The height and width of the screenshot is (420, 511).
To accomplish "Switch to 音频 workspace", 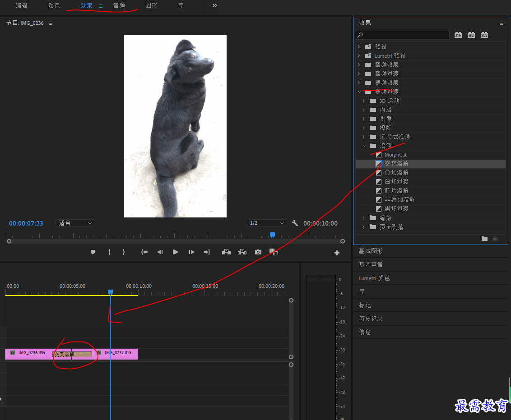I will coord(119,5).
